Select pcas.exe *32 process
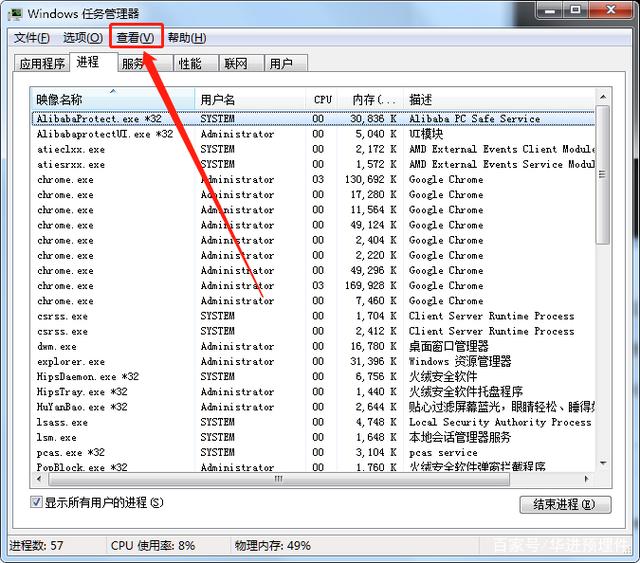Image resolution: width=640 pixels, height=563 pixels. pyautogui.click(x=313, y=453)
